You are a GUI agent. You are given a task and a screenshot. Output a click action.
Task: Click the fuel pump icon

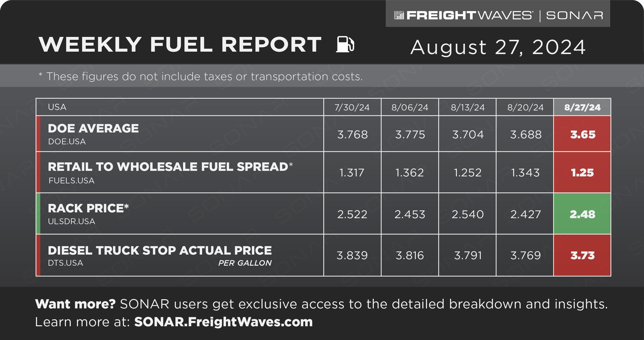[345, 44]
